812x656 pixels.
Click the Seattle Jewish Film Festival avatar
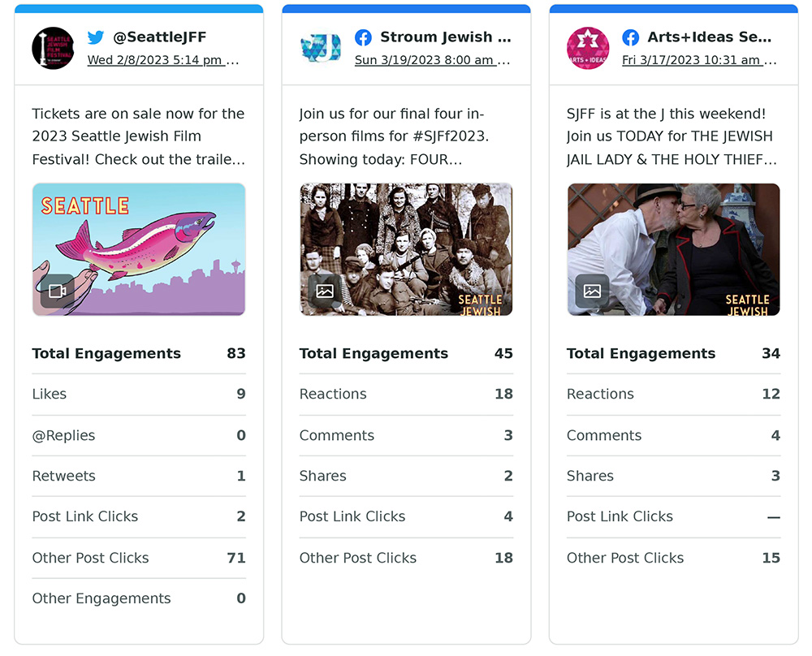[53, 48]
